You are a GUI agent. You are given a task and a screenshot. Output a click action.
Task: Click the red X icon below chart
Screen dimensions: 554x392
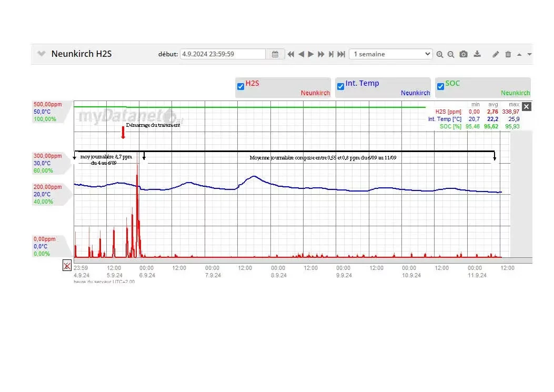coord(67,266)
